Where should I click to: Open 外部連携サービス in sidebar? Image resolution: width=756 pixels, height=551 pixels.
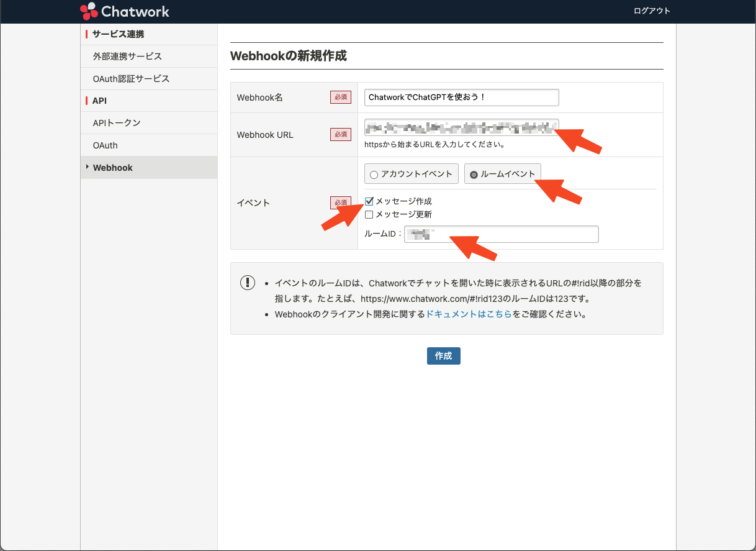click(149, 56)
